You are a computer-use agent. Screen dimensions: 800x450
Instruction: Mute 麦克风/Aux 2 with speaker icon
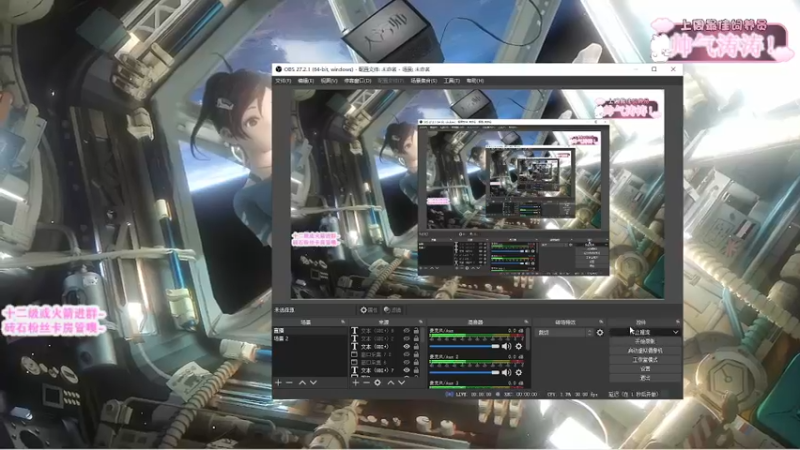506,372
